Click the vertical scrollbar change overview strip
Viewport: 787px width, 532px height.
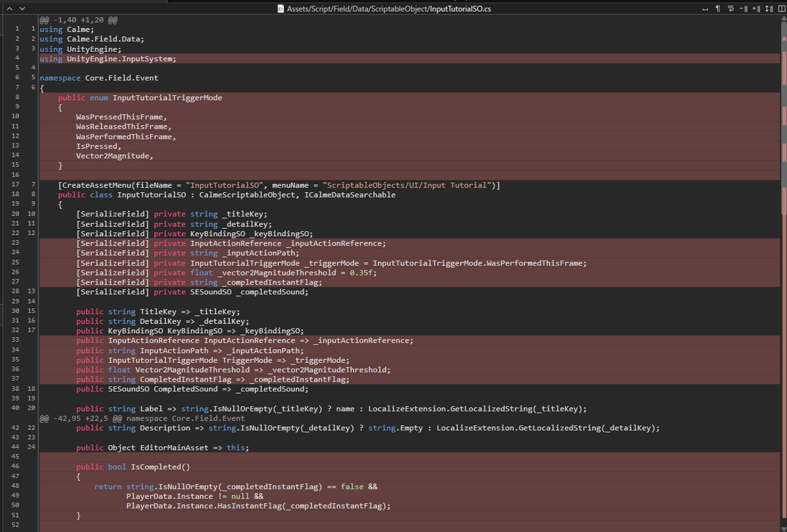784,274
